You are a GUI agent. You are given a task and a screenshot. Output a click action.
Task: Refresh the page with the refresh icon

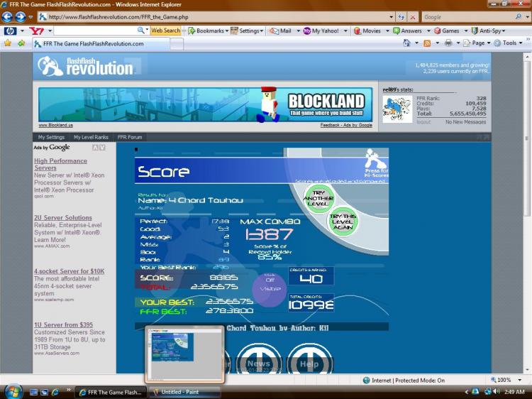click(401, 17)
